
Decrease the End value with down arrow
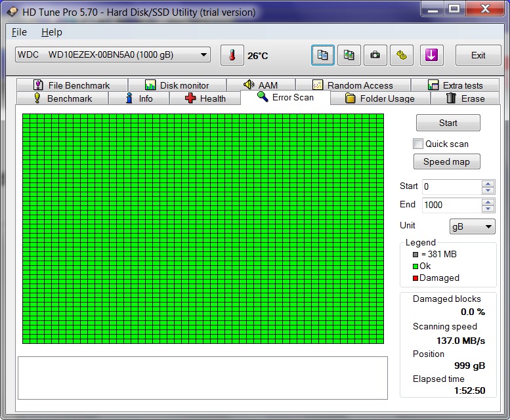point(488,209)
